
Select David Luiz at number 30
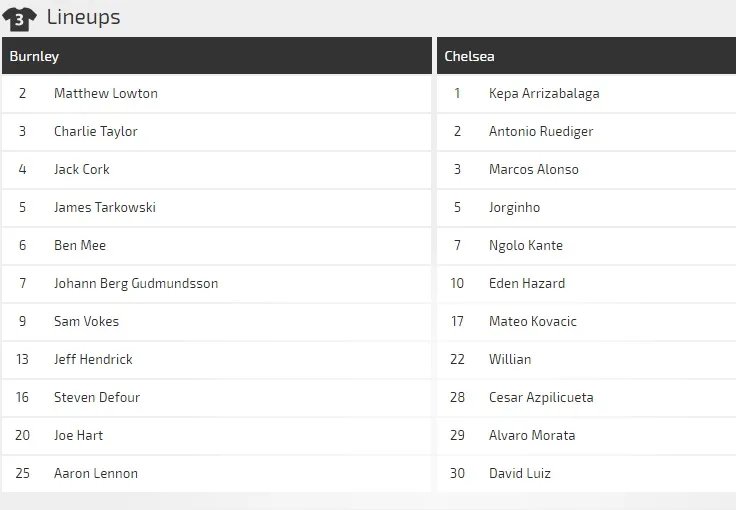coord(520,474)
